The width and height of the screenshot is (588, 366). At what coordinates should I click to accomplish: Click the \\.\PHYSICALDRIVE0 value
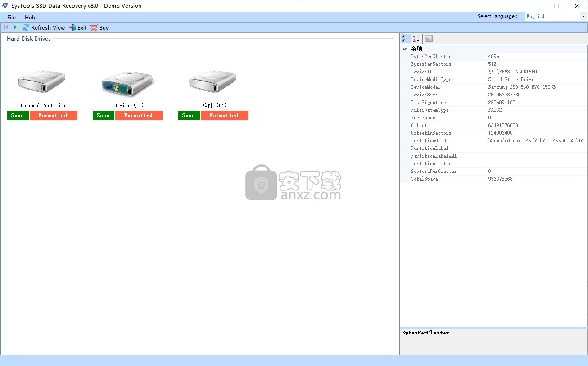coord(512,72)
